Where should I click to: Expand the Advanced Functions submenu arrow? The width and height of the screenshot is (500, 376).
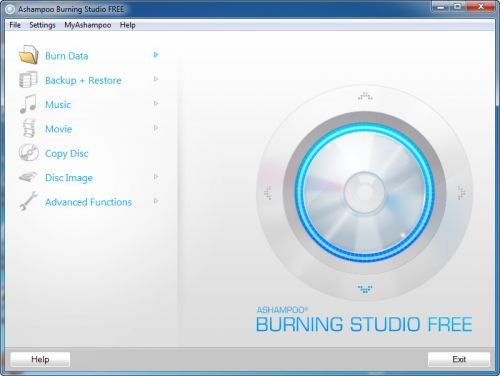tap(156, 201)
